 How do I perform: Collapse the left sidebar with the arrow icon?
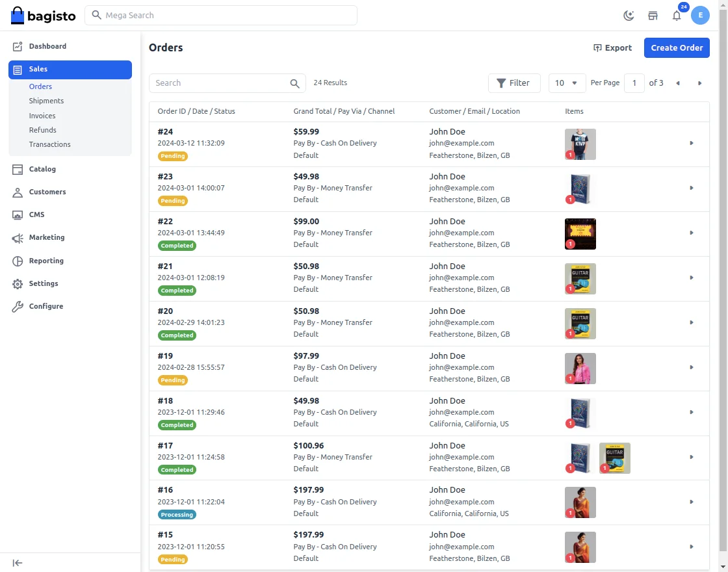pos(18,563)
